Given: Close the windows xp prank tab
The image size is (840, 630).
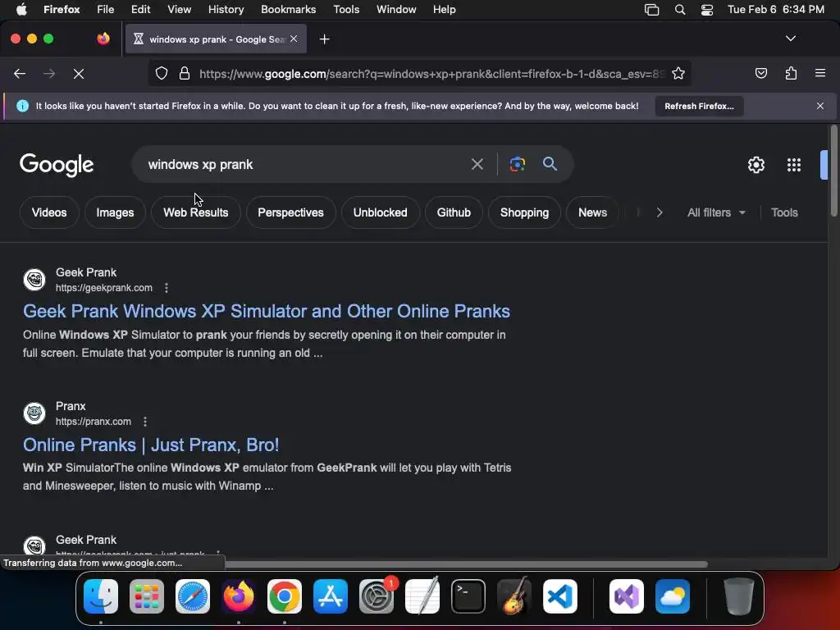Looking at the screenshot, I should 294,39.
